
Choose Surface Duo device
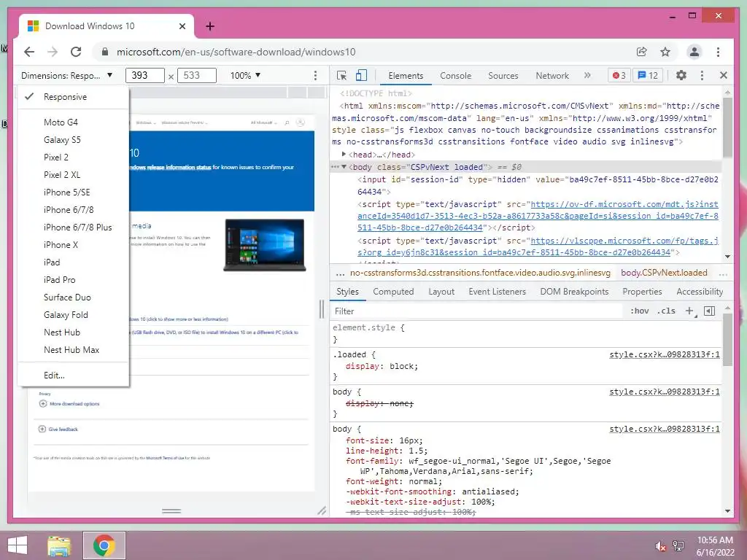click(x=74, y=297)
